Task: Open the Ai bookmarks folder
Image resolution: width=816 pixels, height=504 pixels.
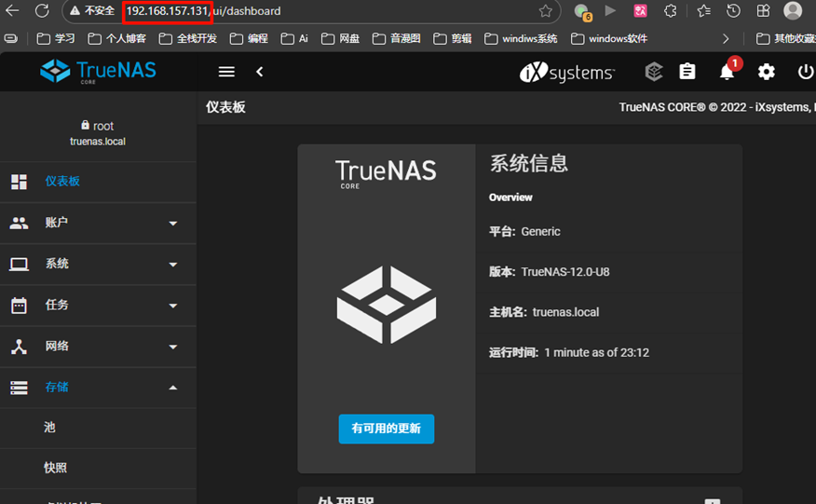Action: [x=294, y=38]
